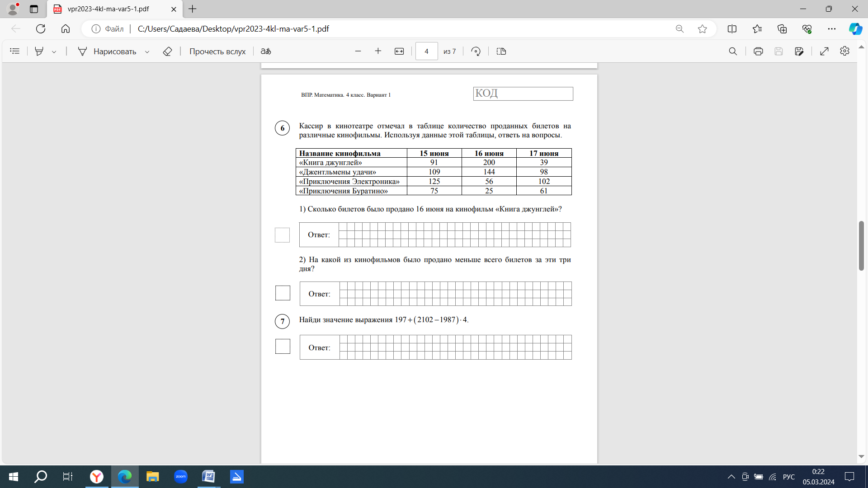Click the Rotate page icon
This screenshot has height=488, width=868.
[x=476, y=52]
